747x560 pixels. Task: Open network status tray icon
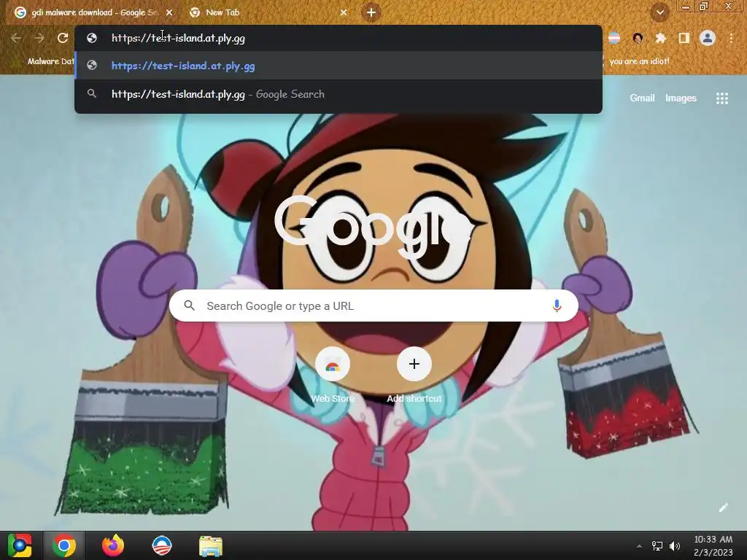point(657,546)
